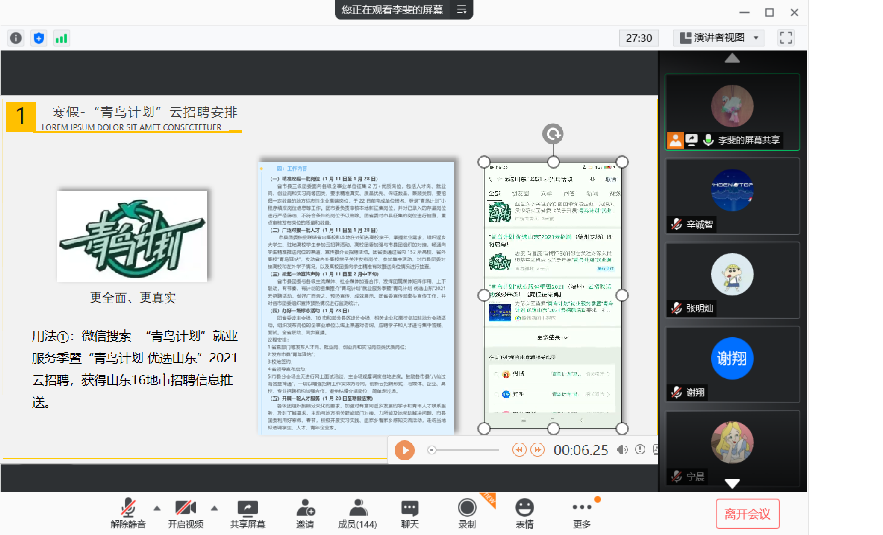Expand video options arrow beside 开启视频

(x=214, y=507)
